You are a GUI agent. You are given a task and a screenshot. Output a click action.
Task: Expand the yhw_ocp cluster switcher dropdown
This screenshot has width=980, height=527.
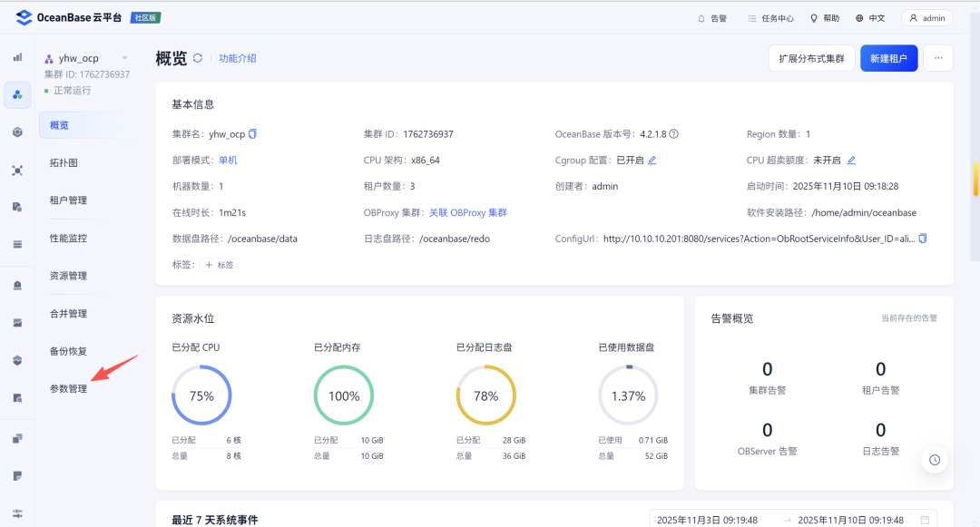(124, 58)
